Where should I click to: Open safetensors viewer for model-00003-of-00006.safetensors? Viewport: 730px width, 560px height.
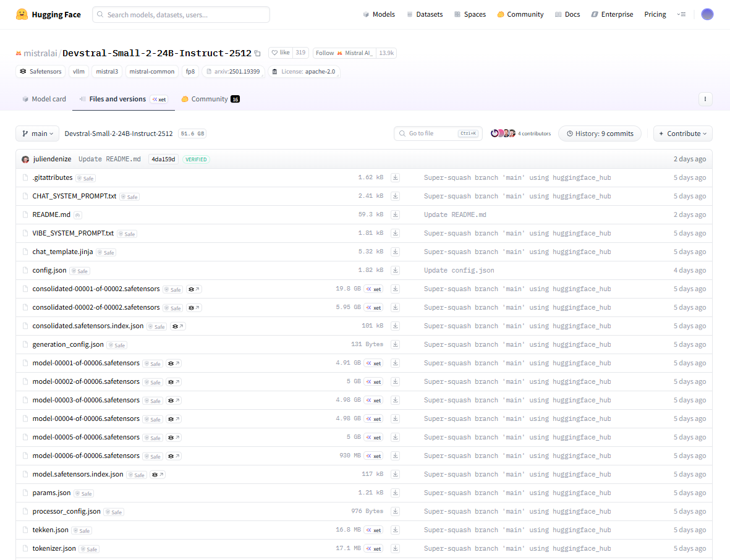174,401
